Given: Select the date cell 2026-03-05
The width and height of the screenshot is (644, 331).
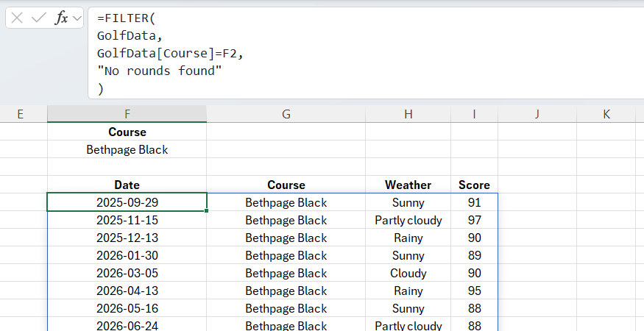Looking at the screenshot, I should click(127, 273).
